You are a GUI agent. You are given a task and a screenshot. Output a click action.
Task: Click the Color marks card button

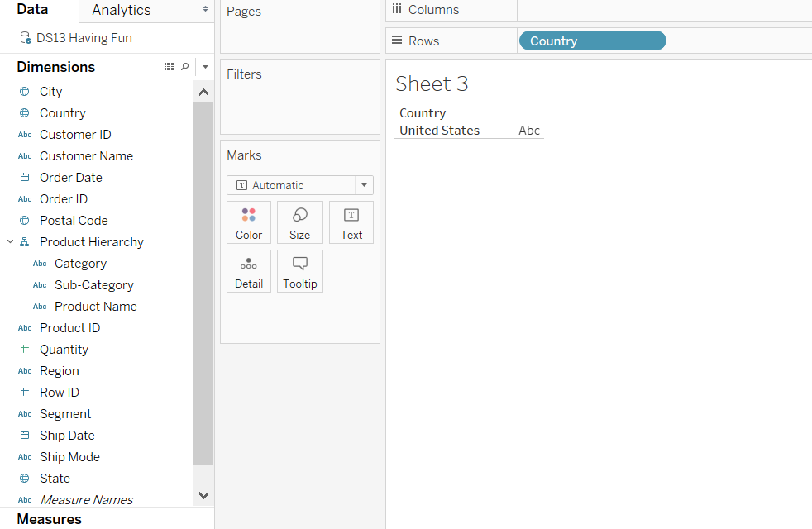click(248, 222)
